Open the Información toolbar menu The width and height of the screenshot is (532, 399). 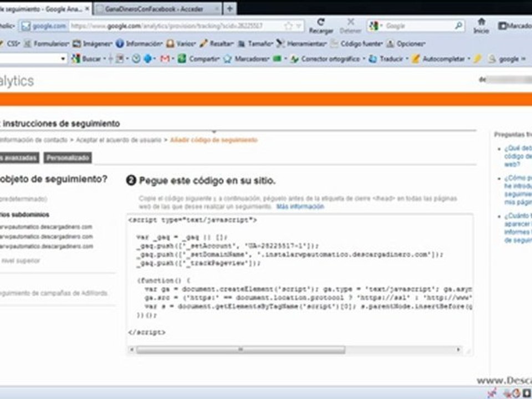[139, 44]
